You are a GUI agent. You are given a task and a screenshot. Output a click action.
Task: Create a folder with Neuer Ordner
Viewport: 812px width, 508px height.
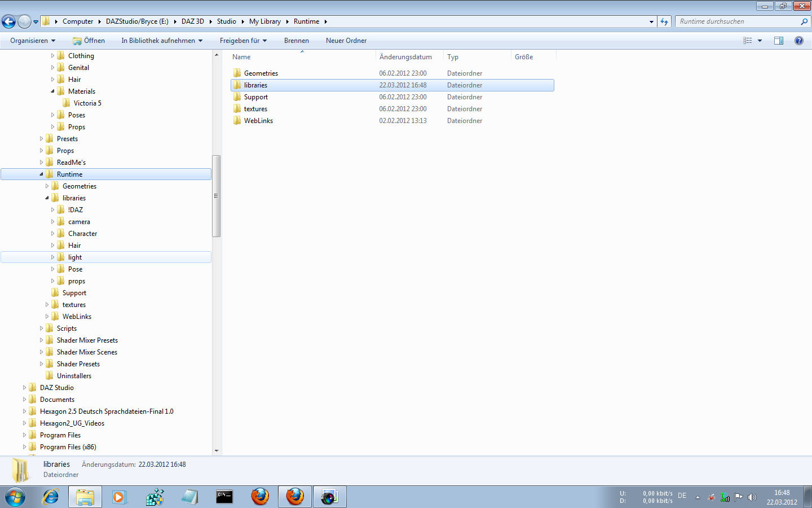click(346, 41)
